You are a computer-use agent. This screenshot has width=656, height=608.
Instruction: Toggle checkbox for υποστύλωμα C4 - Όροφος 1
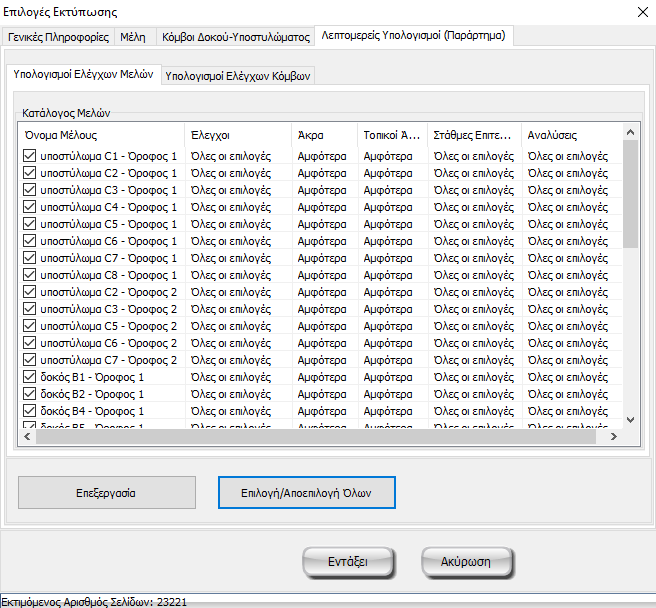coord(29,207)
